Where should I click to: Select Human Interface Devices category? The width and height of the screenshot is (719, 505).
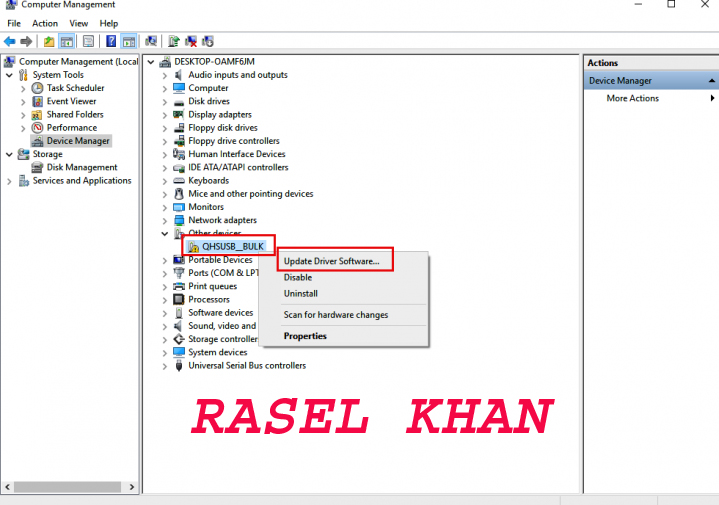coord(237,154)
